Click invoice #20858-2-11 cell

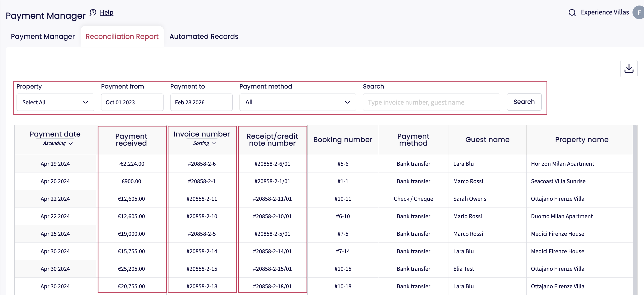pyautogui.click(x=202, y=199)
